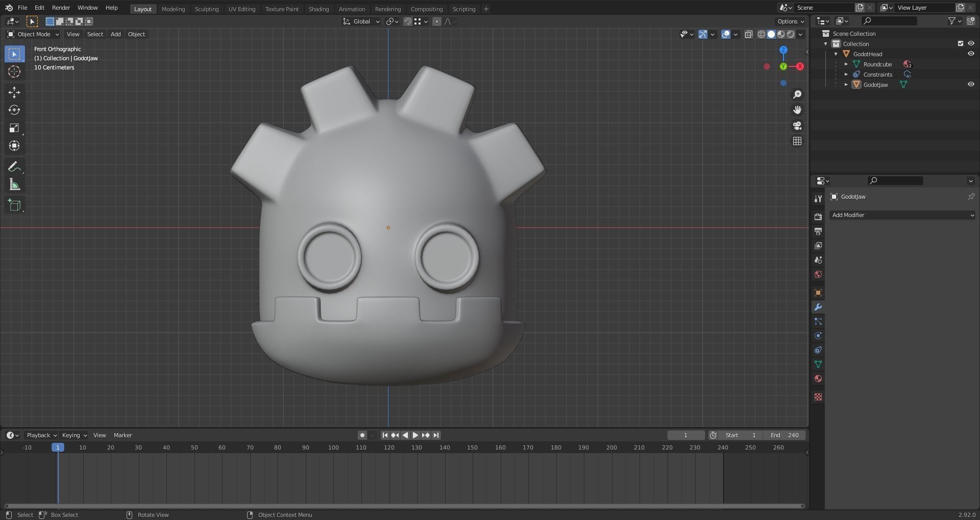Viewport: 980px width, 520px height.
Task: Open the Options dropdown
Action: 791,21
